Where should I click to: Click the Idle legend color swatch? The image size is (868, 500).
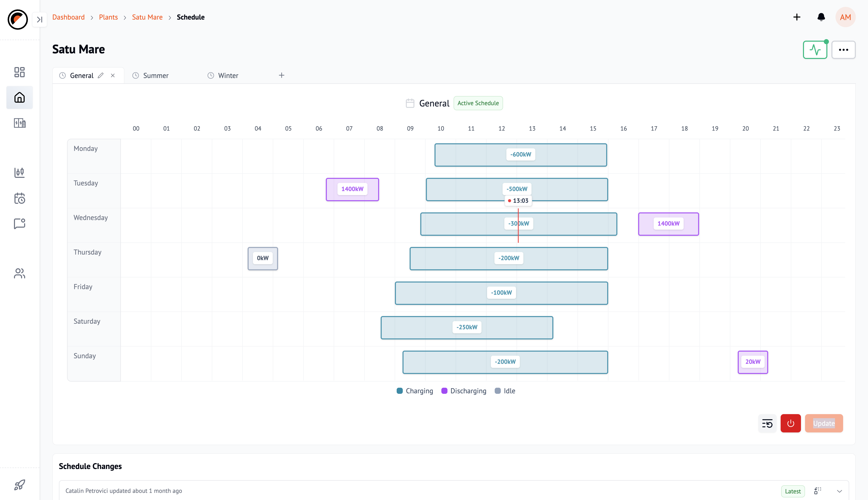pos(497,391)
